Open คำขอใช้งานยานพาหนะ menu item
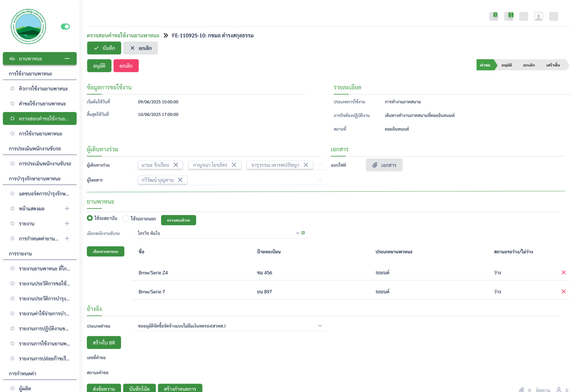This screenshot has height=392, width=576. [42, 104]
